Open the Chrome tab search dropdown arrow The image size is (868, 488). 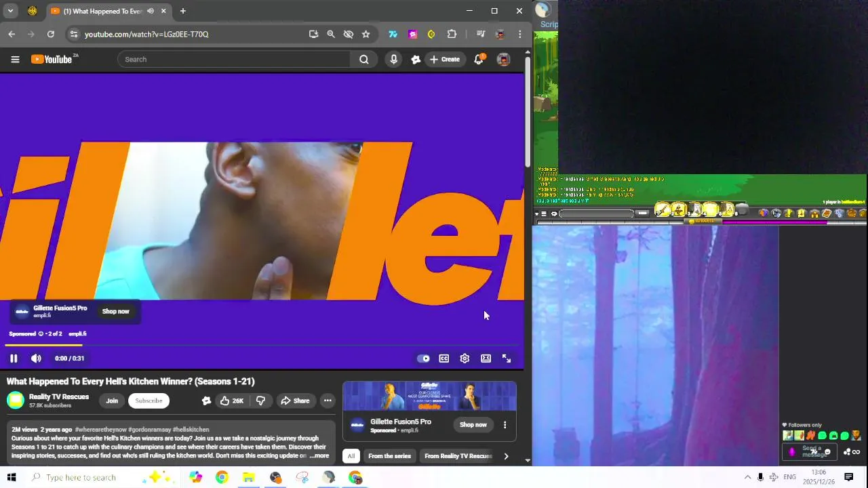(10, 11)
